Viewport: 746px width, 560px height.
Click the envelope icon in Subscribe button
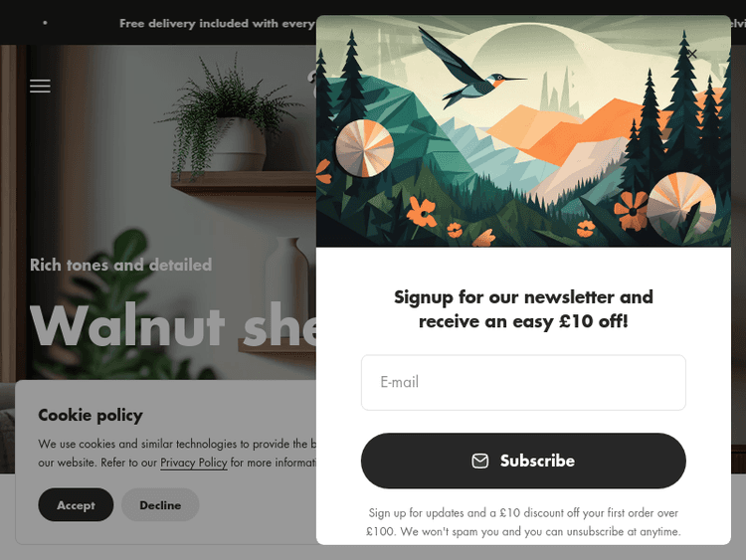[480, 461]
